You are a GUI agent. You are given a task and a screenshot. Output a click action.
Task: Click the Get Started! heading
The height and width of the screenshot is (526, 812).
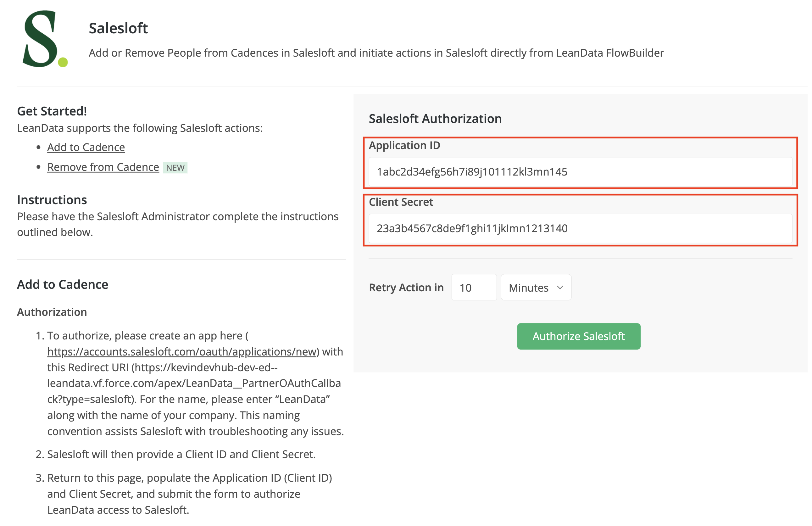(x=52, y=111)
